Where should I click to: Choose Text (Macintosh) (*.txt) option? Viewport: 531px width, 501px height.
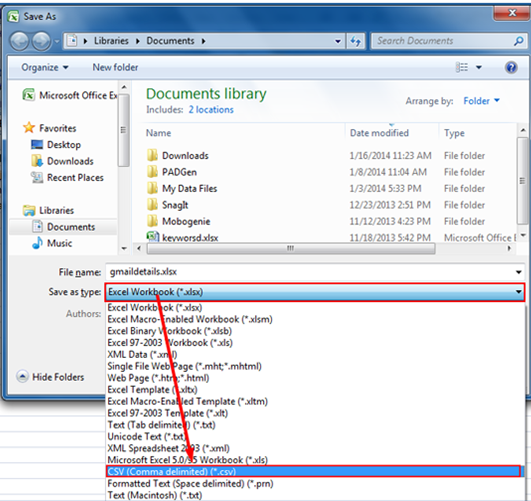315,495
